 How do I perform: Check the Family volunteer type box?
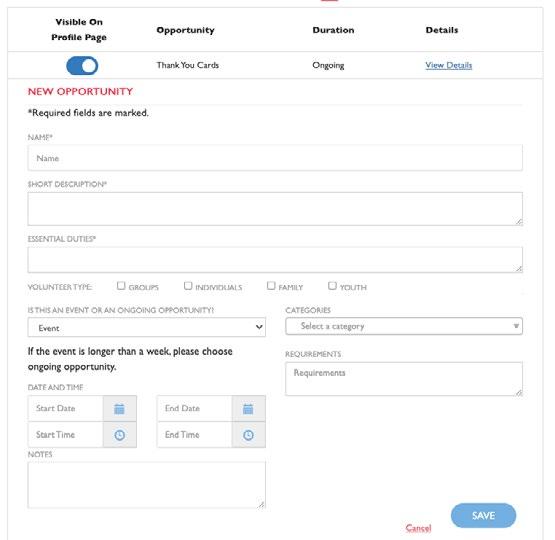271,286
